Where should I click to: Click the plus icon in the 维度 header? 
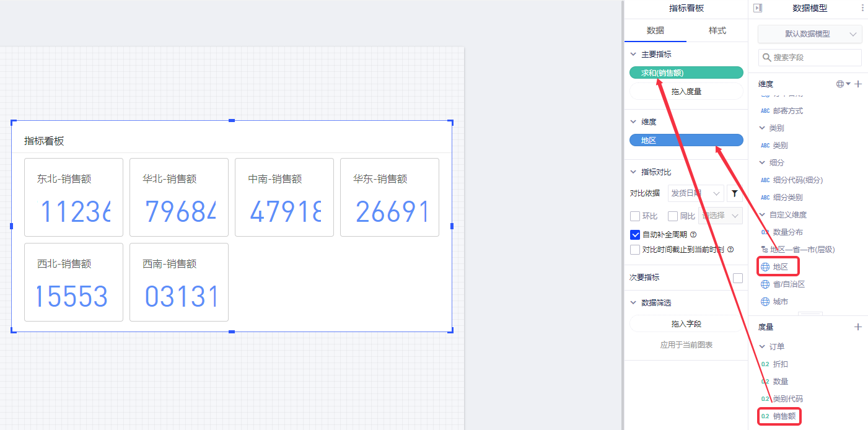point(858,84)
